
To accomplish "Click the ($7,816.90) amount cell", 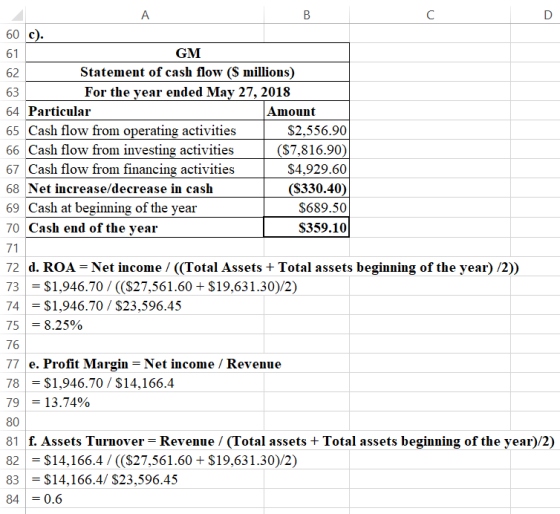I will [306, 150].
